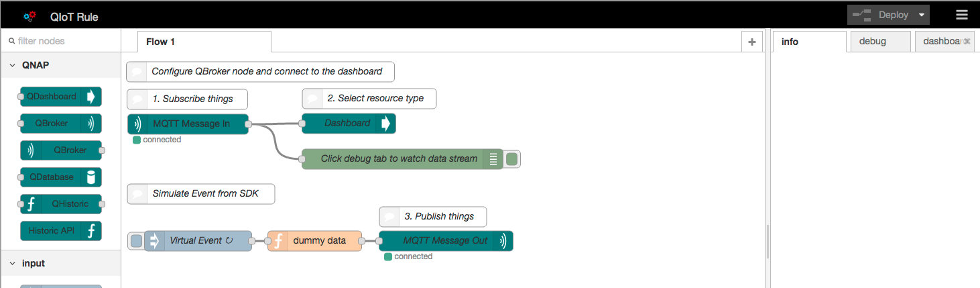Image resolution: width=980 pixels, height=288 pixels.
Task: Select the MQTT Message Out node
Action: (446, 241)
